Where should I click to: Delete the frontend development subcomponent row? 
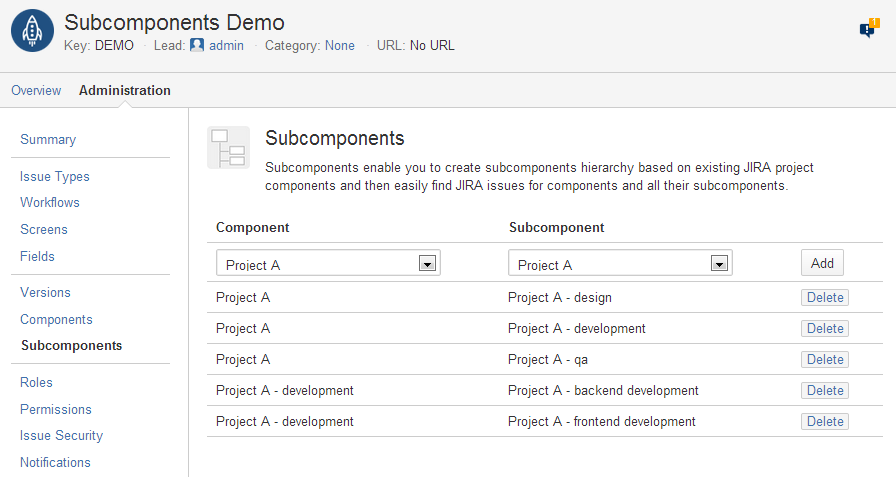(x=825, y=421)
